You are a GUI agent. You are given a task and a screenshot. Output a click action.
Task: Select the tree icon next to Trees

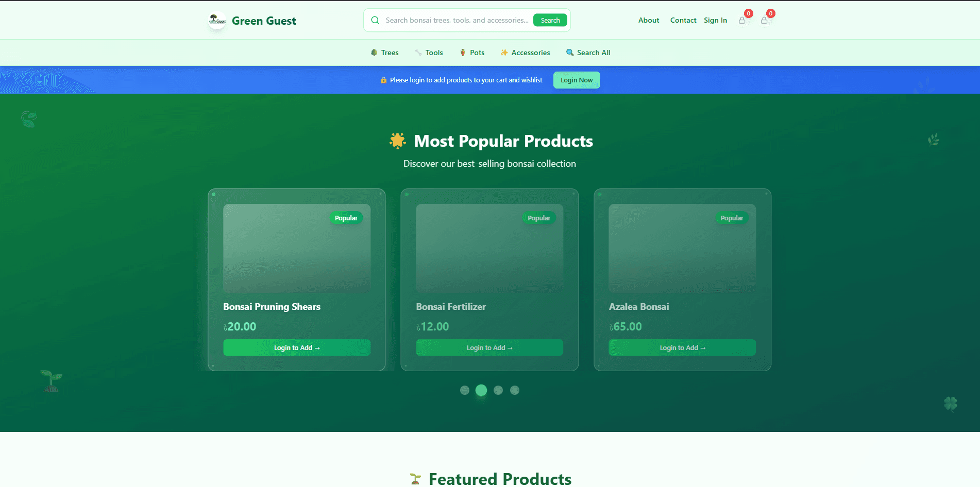pos(374,52)
